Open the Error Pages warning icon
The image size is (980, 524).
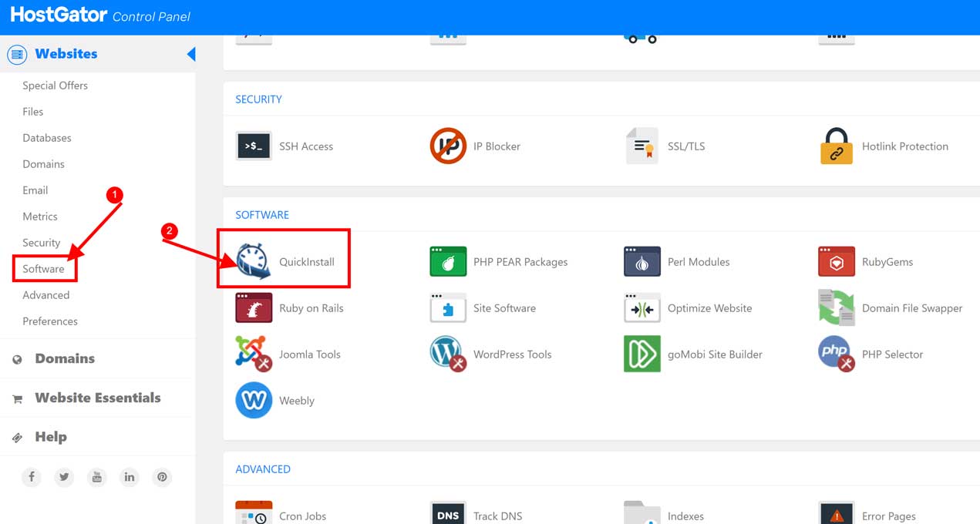tap(837, 512)
